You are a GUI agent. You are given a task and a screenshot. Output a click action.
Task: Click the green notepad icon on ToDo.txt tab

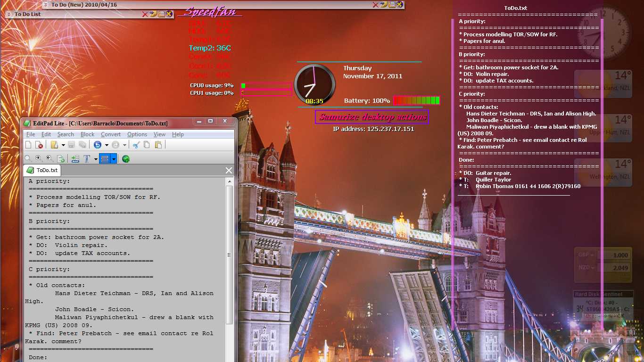[30, 170]
